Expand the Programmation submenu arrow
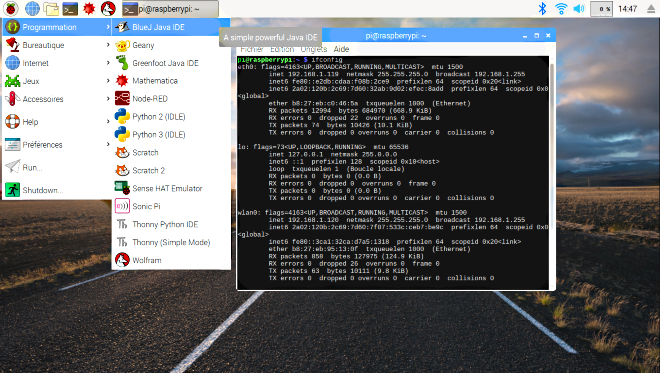 click(x=108, y=27)
